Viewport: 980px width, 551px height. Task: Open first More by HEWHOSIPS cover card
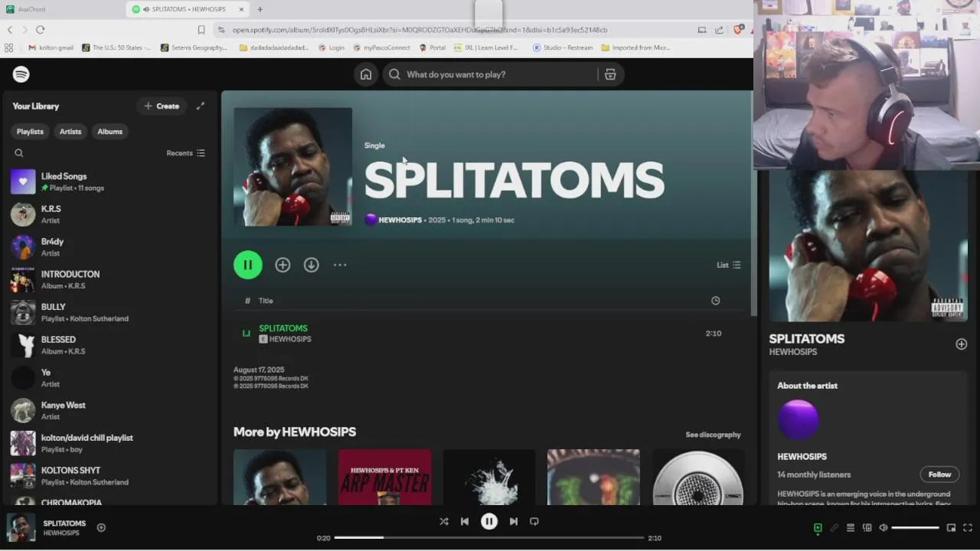tap(280, 477)
